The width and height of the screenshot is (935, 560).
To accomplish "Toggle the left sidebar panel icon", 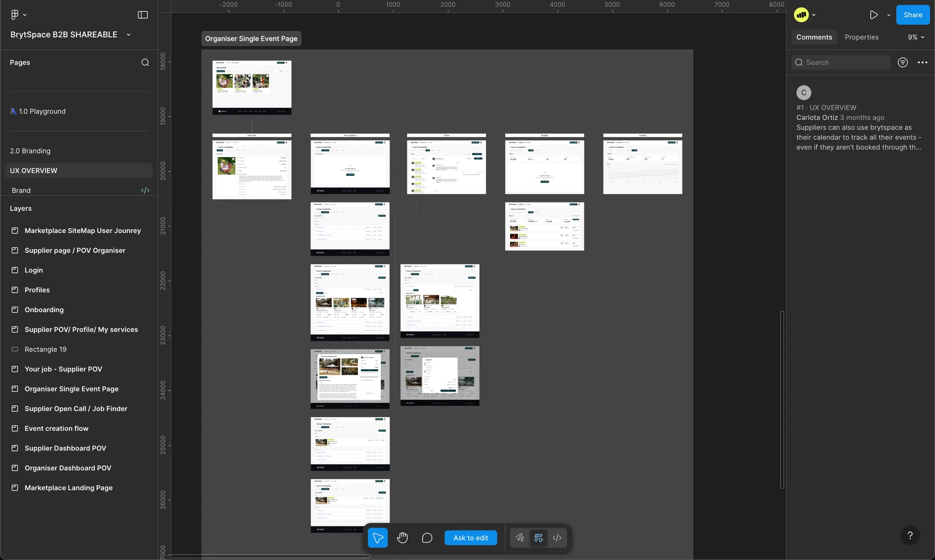I will tap(143, 15).
